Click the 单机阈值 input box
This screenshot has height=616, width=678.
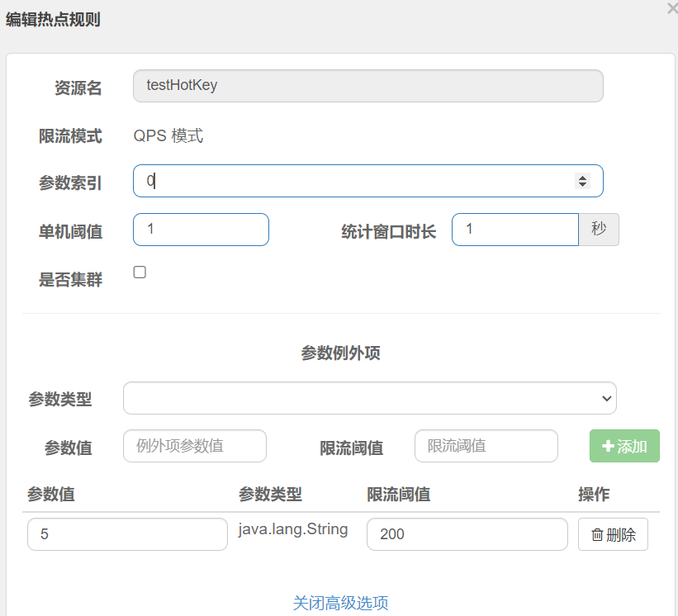pos(201,230)
